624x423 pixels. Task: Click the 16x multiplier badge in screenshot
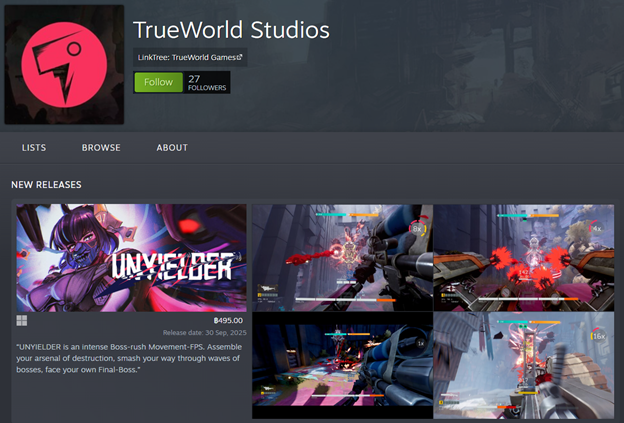pos(598,337)
